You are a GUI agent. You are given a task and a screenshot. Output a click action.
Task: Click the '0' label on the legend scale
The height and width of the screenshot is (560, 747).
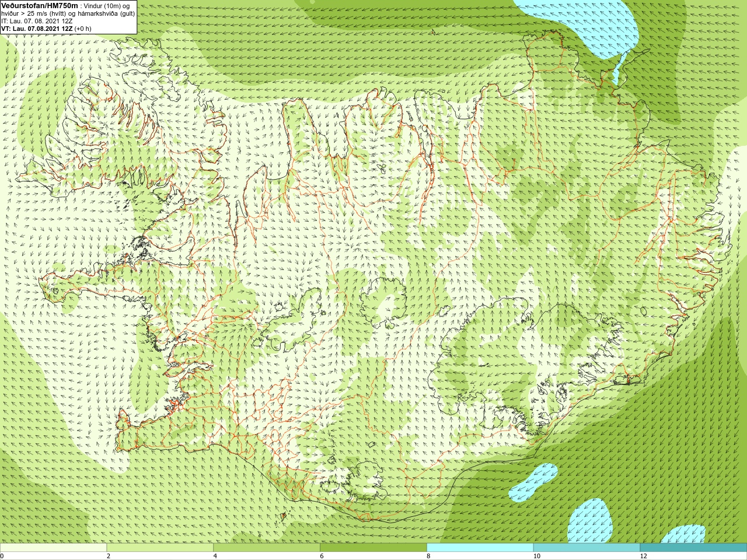pos(2,556)
